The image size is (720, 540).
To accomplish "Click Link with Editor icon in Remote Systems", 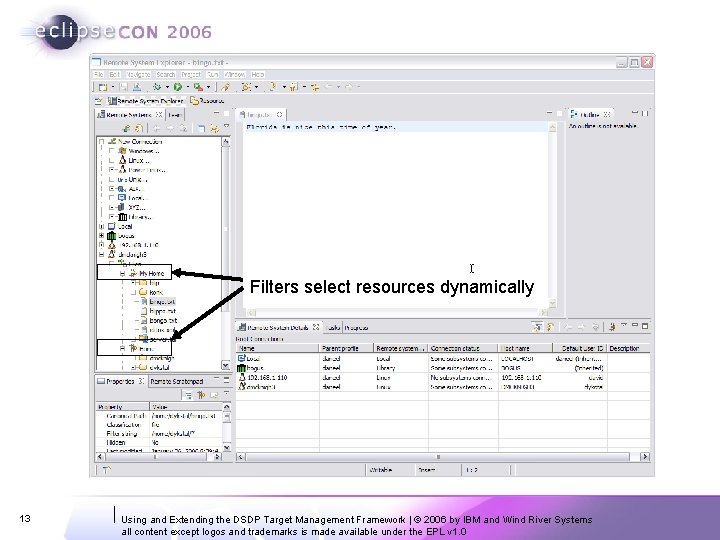I will (214, 129).
